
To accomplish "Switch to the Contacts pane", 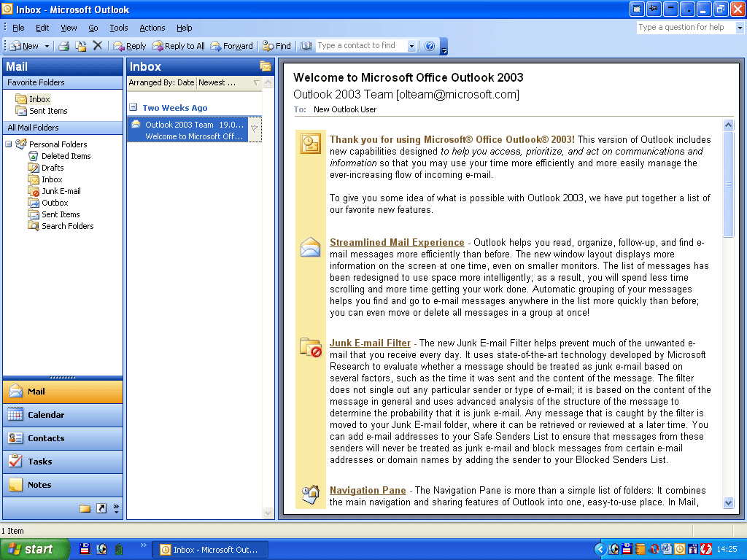I will tap(63, 438).
